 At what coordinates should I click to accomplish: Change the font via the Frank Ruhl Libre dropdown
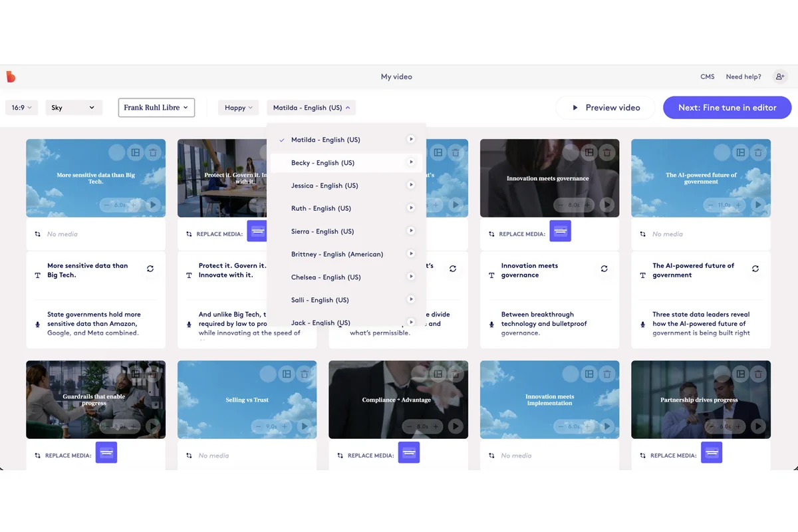[x=156, y=107]
